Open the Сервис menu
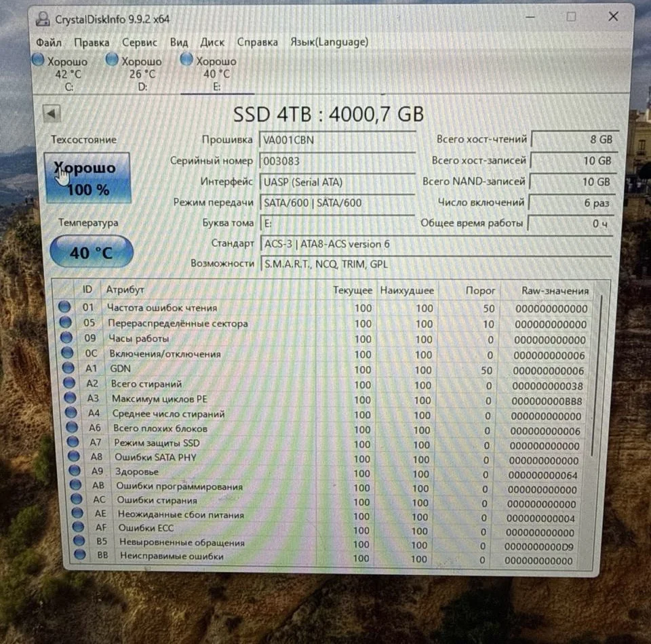Viewport: 651px width, 644px height. pos(140,42)
